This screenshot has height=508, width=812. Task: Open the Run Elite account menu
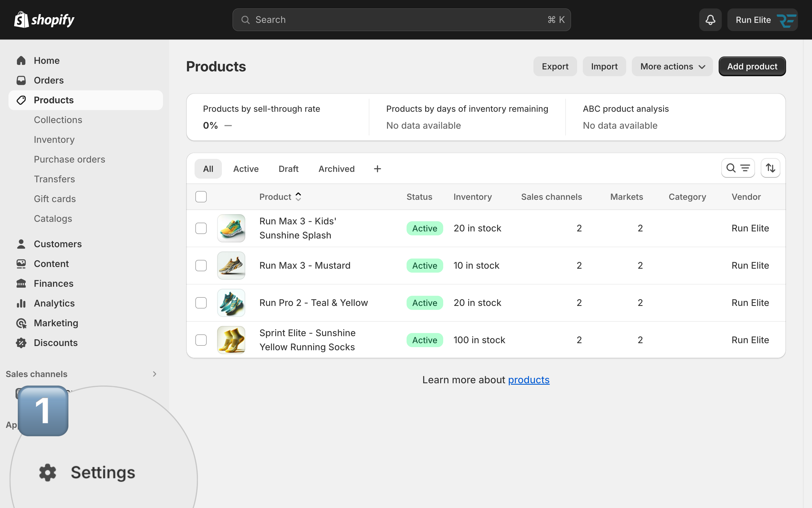point(762,20)
